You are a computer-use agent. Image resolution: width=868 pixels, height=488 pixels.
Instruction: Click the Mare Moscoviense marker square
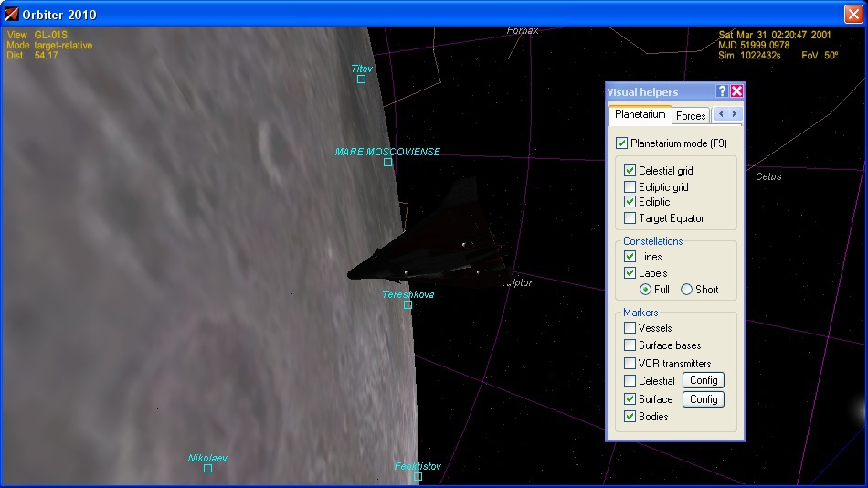pos(387,163)
